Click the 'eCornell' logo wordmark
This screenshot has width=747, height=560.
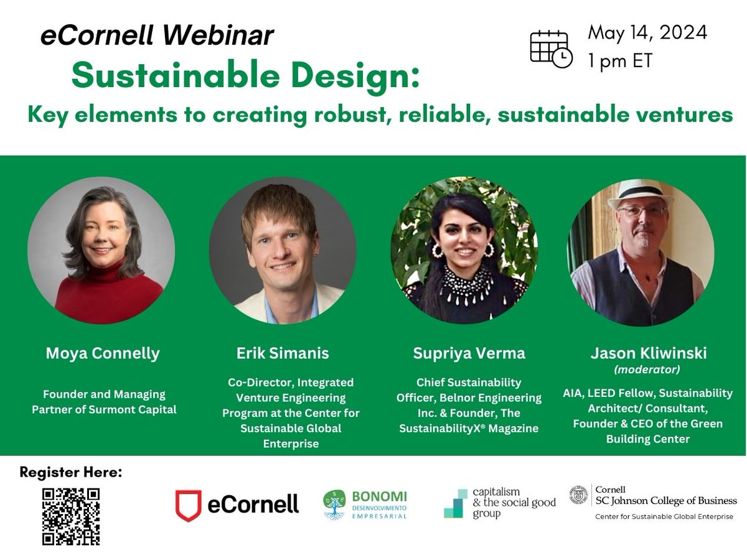click(x=253, y=504)
